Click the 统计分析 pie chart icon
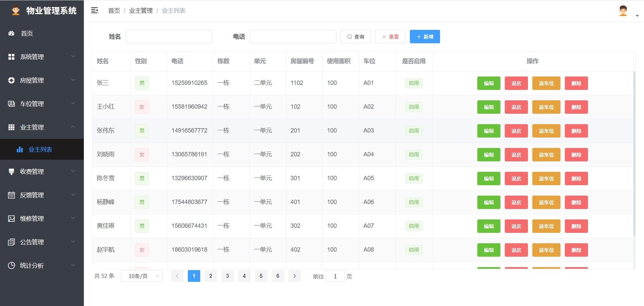This screenshot has width=644, height=306. tap(11, 265)
